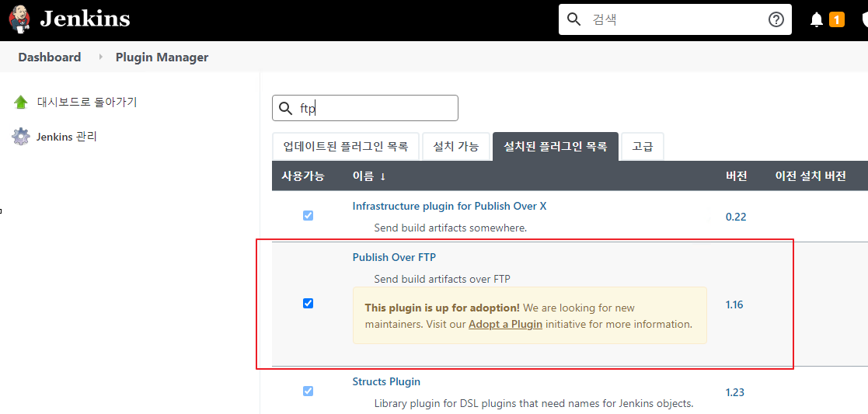This screenshot has width=868, height=414.
Task: Open Structs Plugin link
Action: [x=386, y=381]
